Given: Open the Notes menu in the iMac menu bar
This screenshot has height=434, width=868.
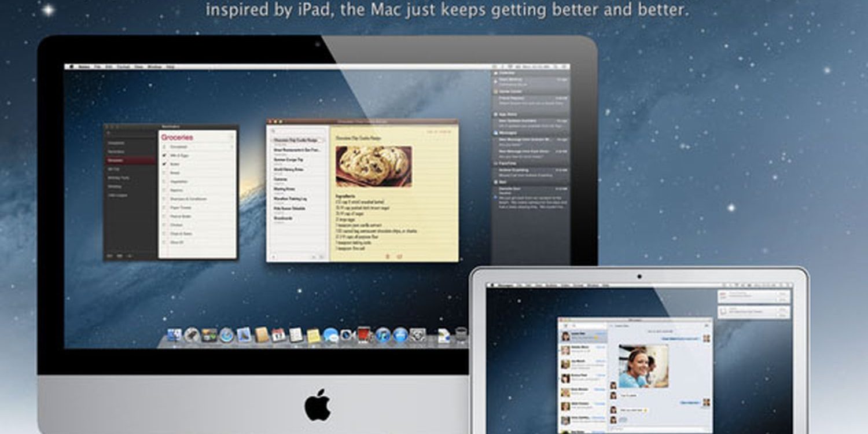Looking at the screenshot, I should [84, 67].
